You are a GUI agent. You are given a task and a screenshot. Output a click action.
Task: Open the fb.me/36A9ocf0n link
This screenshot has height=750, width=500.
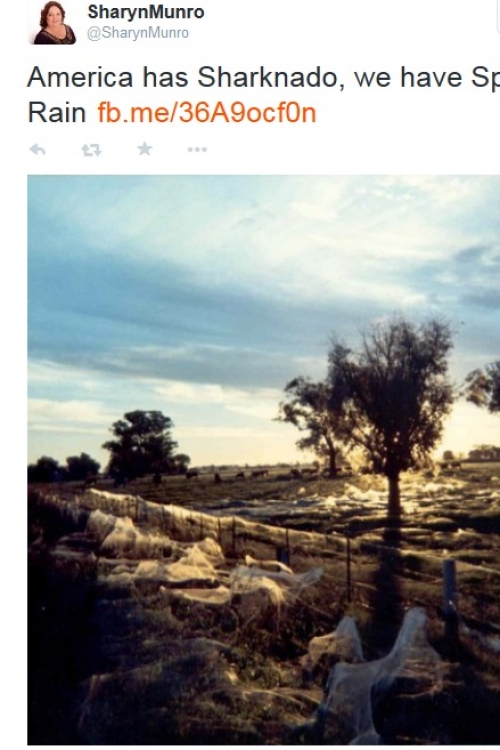pos(207,113)
